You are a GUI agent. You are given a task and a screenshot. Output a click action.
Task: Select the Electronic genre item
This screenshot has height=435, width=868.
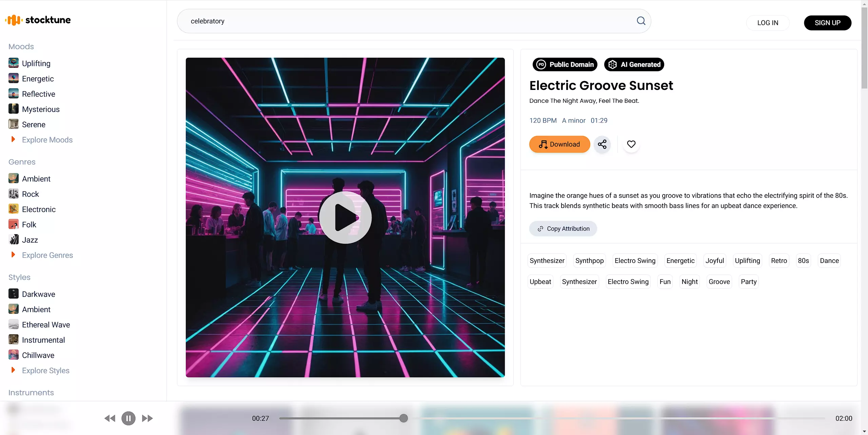coord(39,209)
